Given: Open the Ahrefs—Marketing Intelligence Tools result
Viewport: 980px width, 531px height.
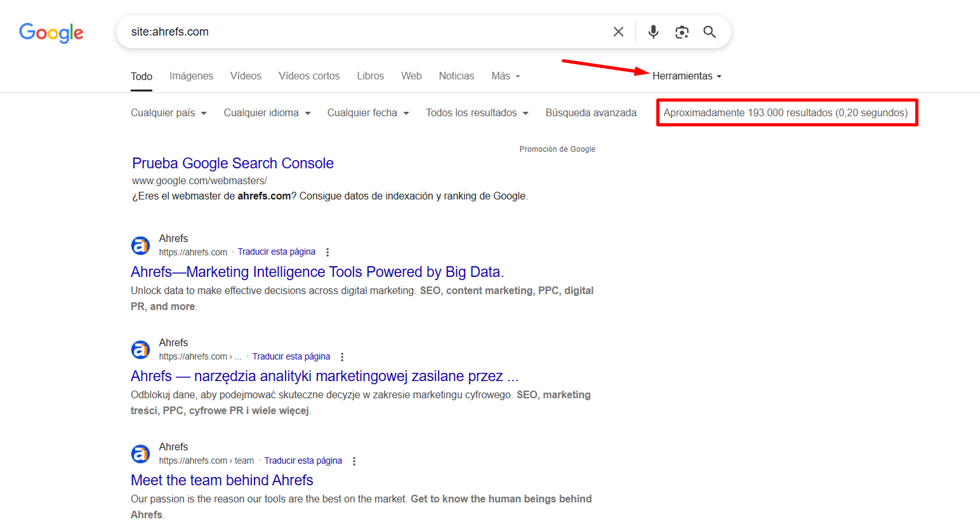Looking at the screenshot, I should click(317, 272).
